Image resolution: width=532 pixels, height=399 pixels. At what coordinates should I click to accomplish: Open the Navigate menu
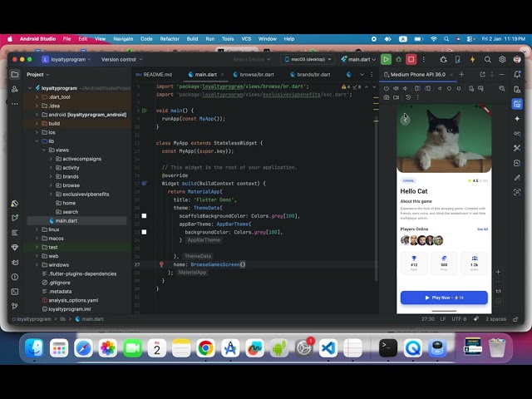123,39
